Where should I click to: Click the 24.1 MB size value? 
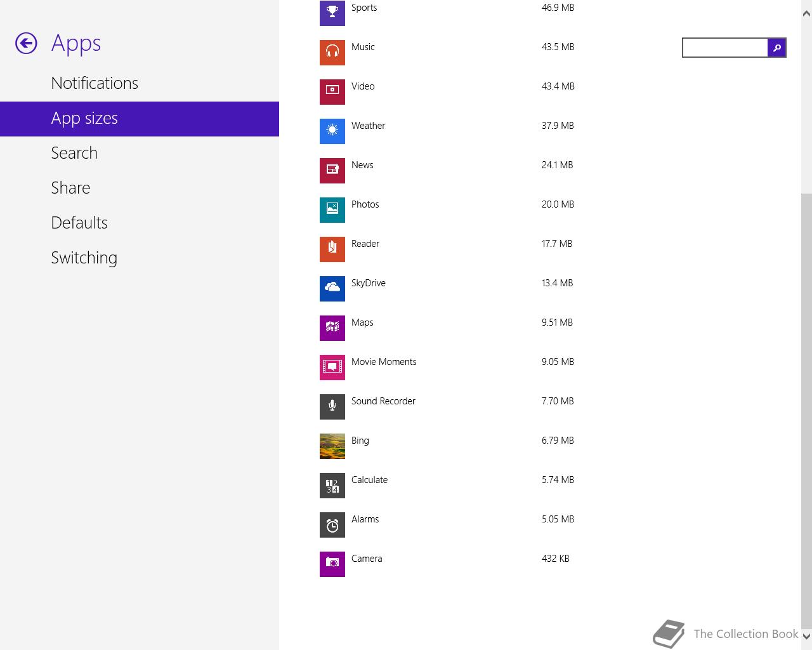click(557, 165)
